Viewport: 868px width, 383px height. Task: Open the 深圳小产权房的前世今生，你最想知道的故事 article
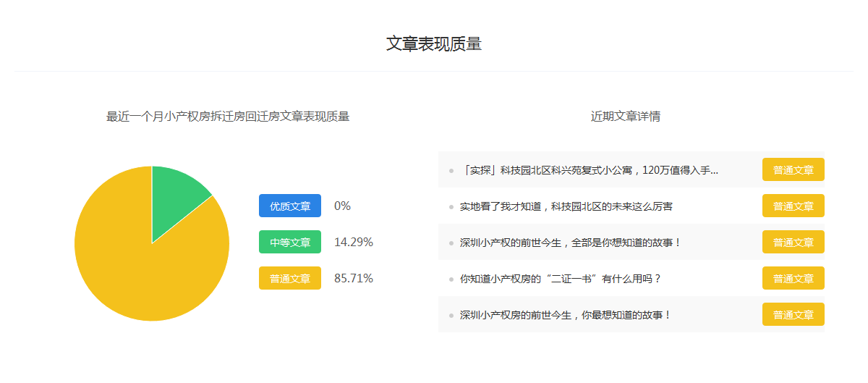point(566,315)
